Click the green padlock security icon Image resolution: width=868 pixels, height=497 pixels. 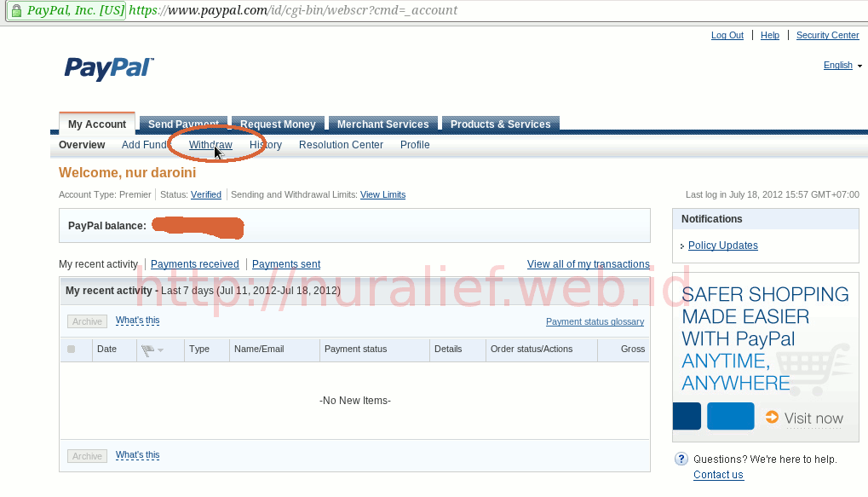[x=16, y=10]
